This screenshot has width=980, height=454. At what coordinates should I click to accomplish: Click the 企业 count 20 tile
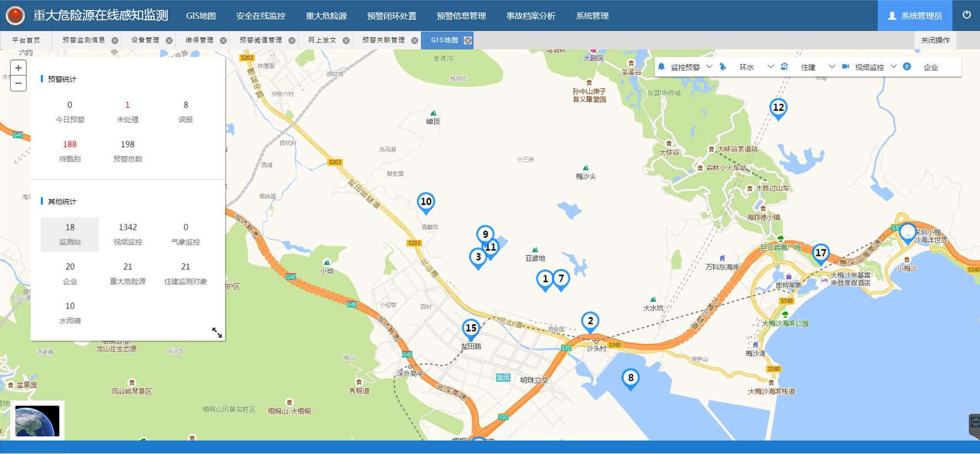(70, 273)
